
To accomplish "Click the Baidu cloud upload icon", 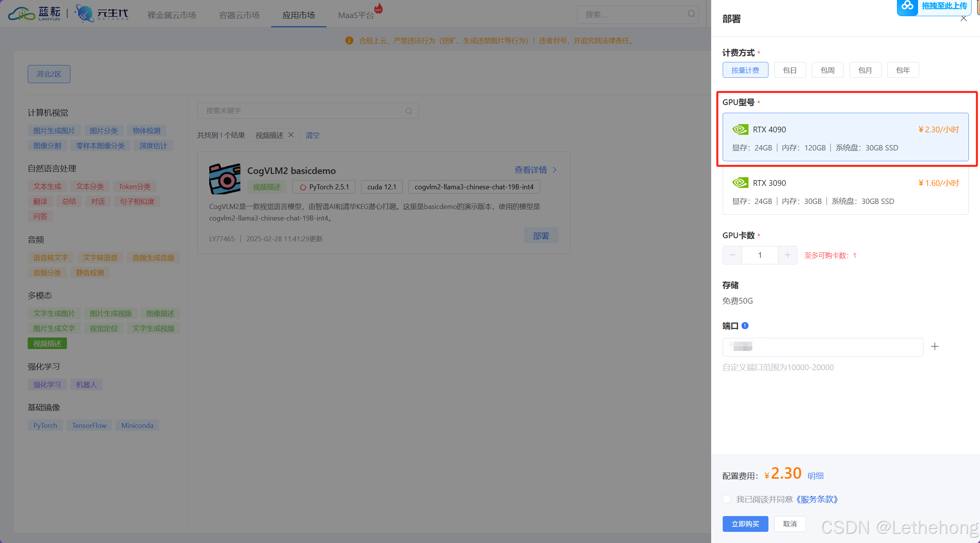I will pyautogui.click(x=907, y=6).
